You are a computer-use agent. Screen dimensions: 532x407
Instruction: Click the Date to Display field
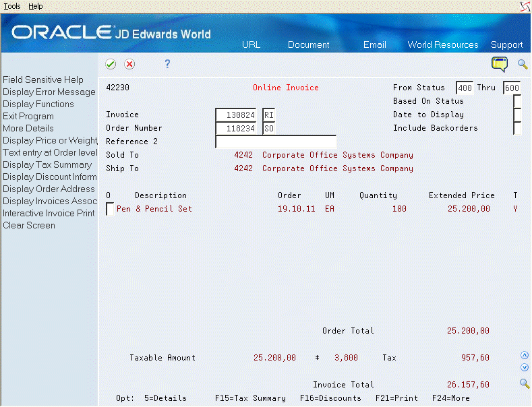[x=517, y=115]
